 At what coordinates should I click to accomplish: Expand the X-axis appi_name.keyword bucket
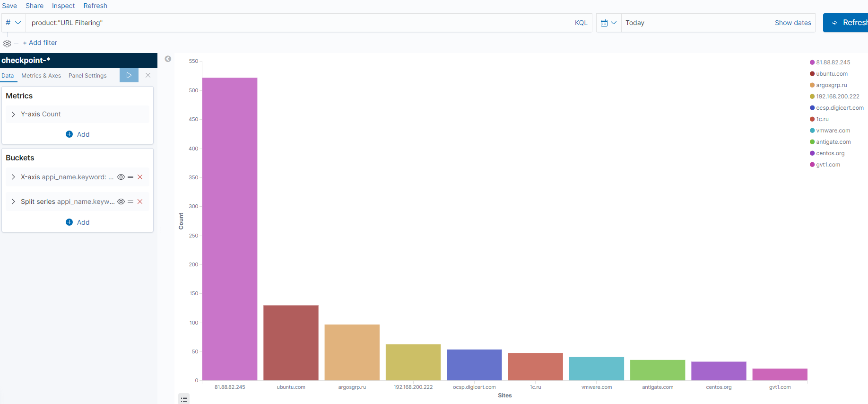(x=13, y=177)
